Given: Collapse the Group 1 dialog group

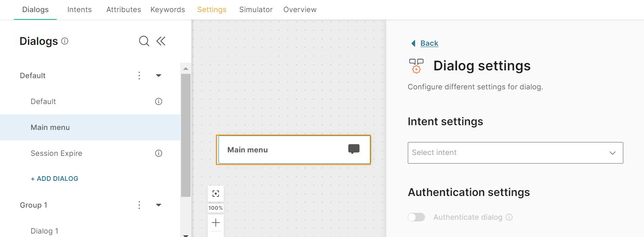Looking at the screenshot, I should (x=159, y=205).
